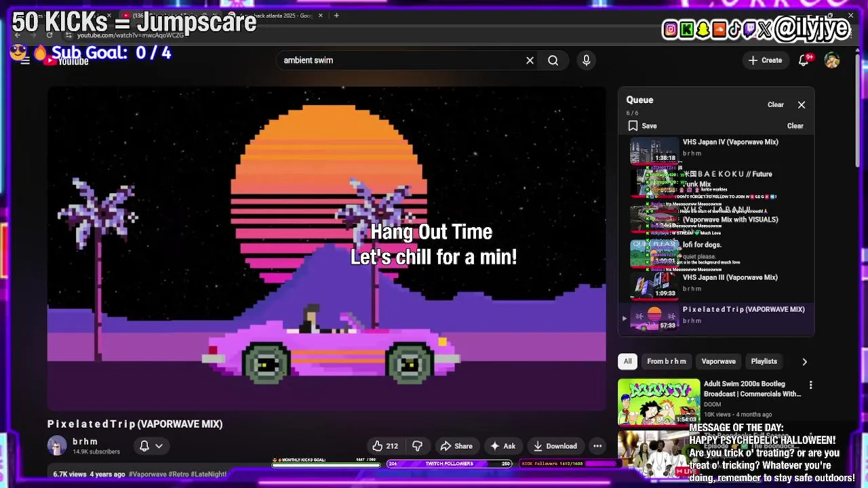Open Adult Swim 2000s Bootleg video thumbnail

pos(658,402)
